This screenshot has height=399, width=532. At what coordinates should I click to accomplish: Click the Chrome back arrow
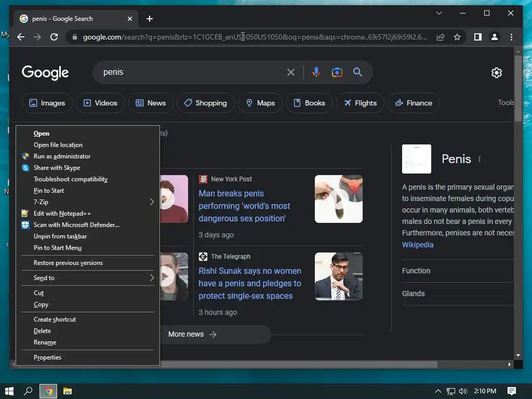tap(21, 37)
